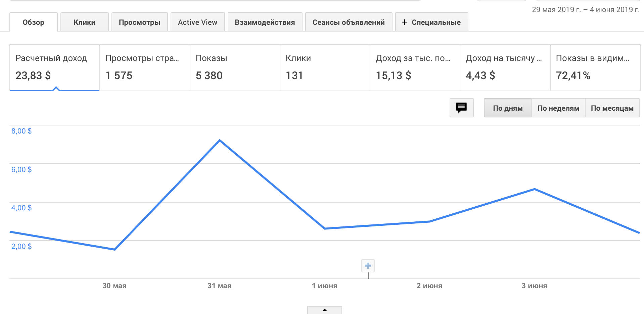Select the 15,13 $ revenue metric card

[x=415, y=67]
